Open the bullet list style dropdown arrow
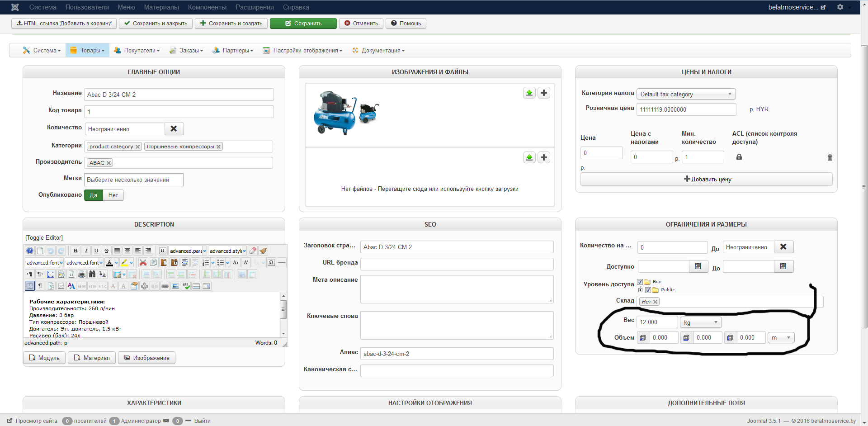Viewport: 868px width, 426px height. click(x=228, y=263)
